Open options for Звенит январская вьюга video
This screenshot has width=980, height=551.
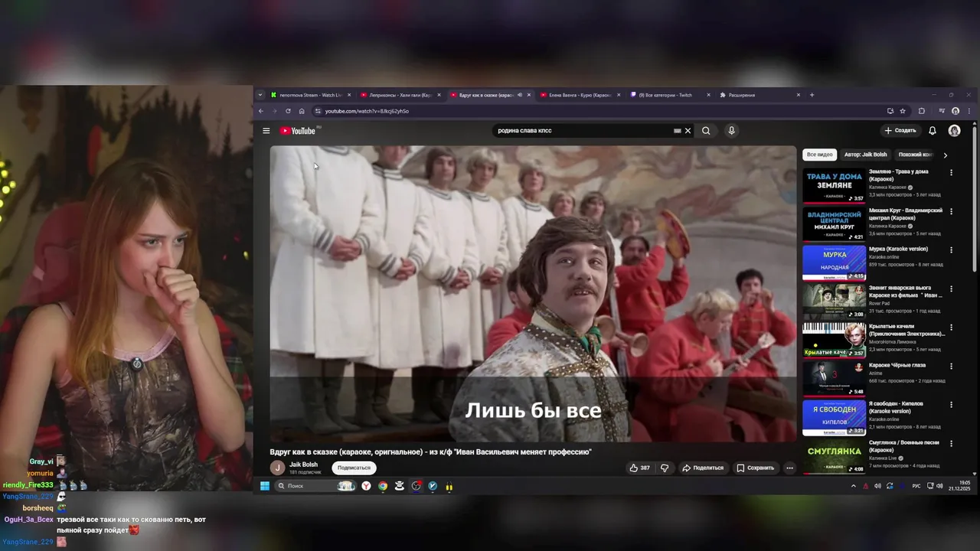pos(951,289)
